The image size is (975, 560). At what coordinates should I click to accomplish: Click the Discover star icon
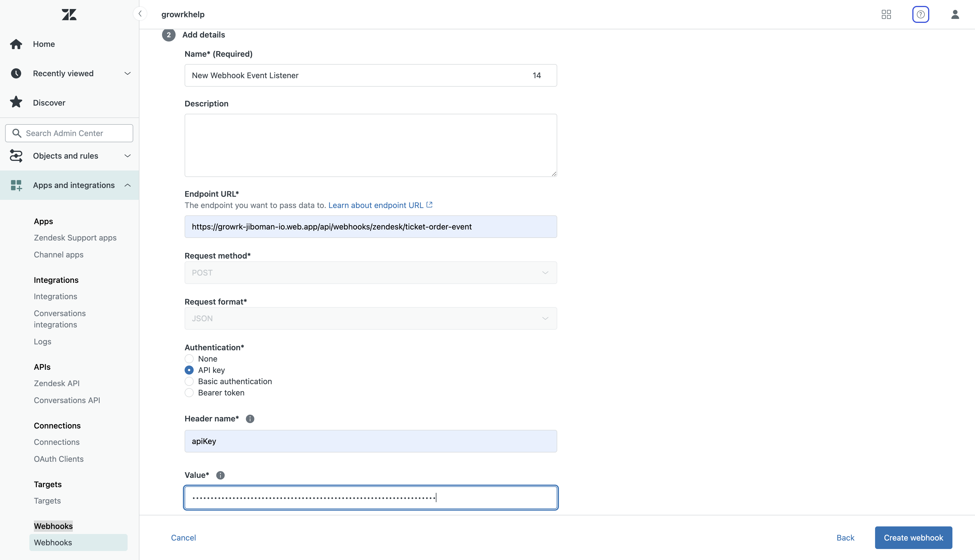(16, 102)
